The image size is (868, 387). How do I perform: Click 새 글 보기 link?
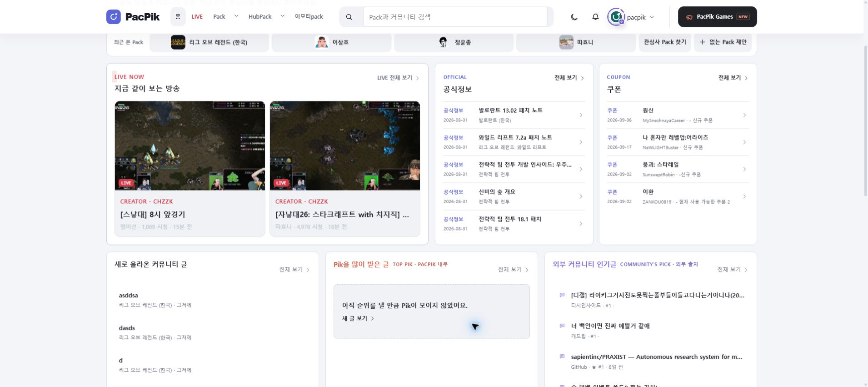[358, 318]
